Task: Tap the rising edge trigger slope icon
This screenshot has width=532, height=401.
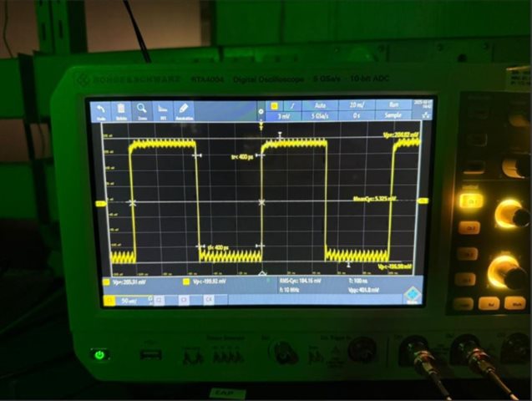Action: (292, 106)
